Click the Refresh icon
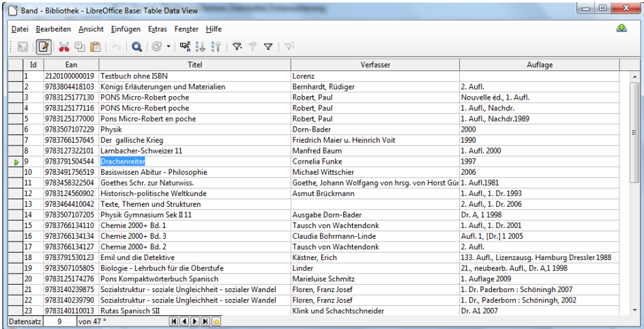 click(156, 47)
